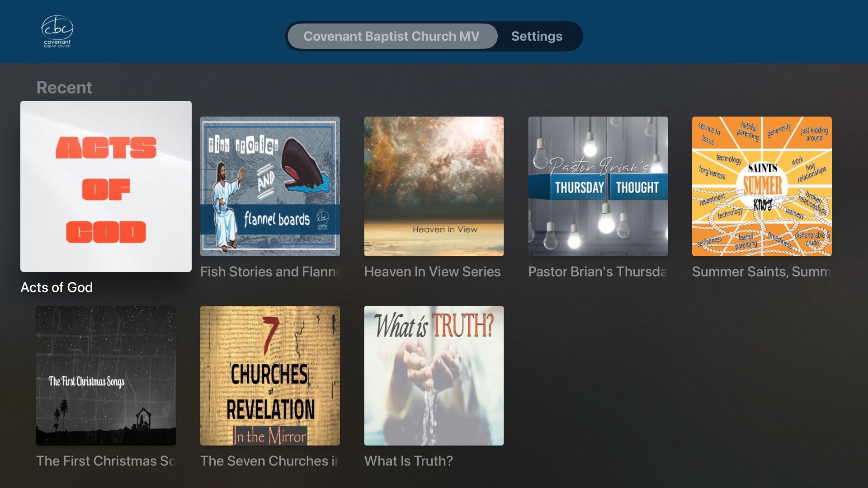This screenshot has width=868, height=488.
Task: Click the Pastor Brian's Thursday title label
Action: (x=598, y=272)
